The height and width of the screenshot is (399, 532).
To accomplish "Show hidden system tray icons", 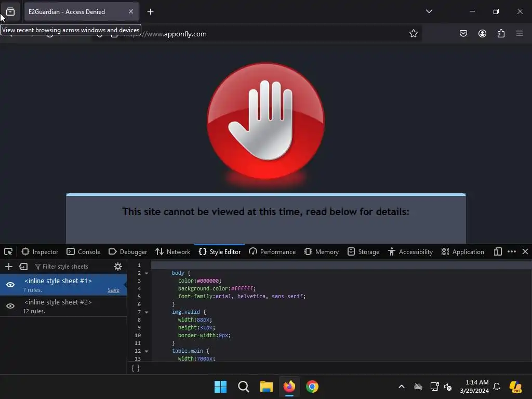I will 402,387.
